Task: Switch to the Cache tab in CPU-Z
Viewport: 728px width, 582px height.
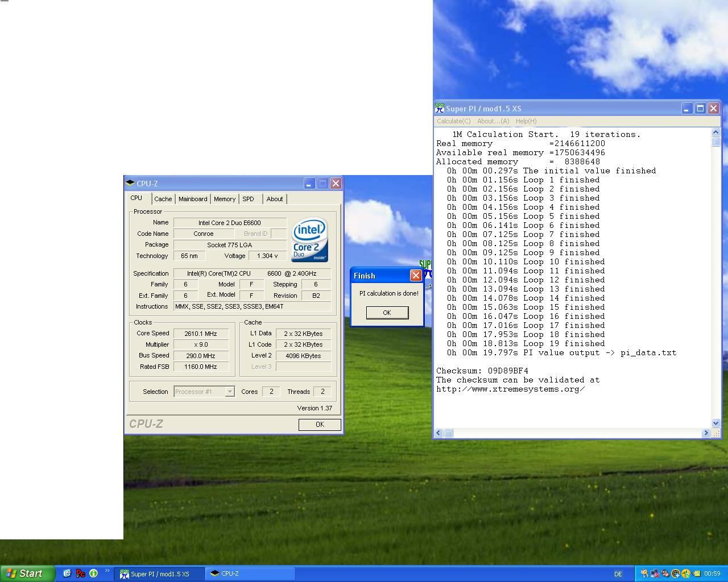Action: pos(163,199)
